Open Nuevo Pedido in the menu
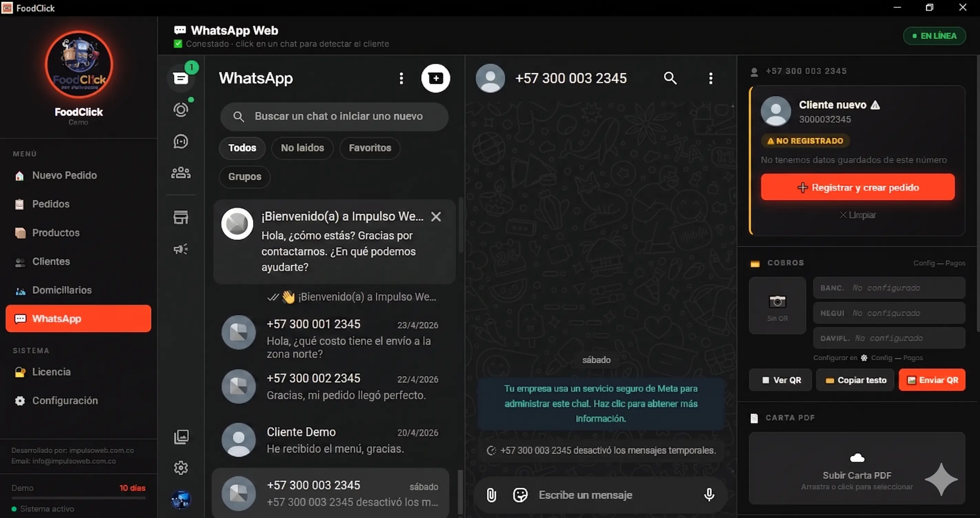Image resolution: width=980 pixels, height=518 pixels. click(x=79, y=175)
